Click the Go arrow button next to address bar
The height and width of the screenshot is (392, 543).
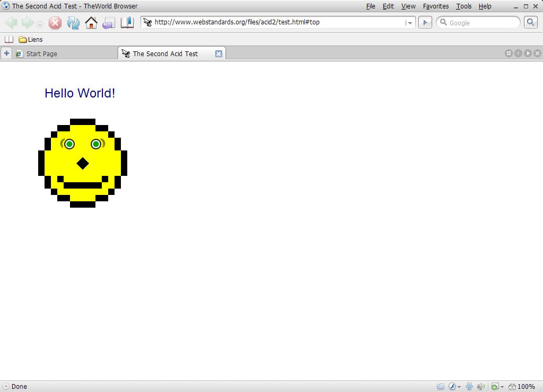[x=425, y=23]
